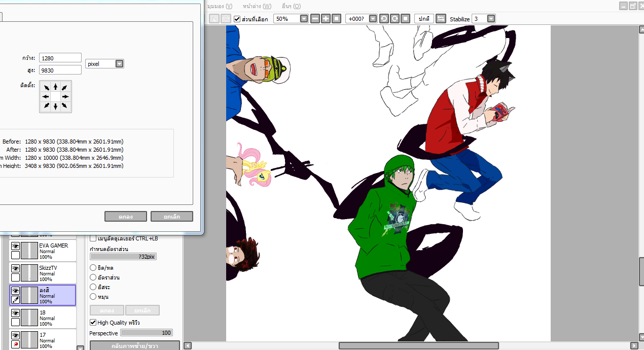Select the SkizzTV layer name

point(48,268)
